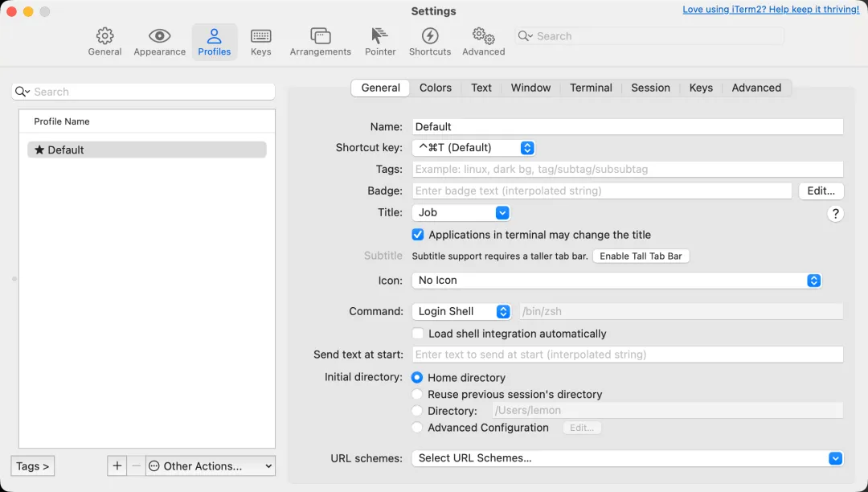This screenshot has width=868, height=492.
Task: Open Appearance settings eye icon
Action: pyautogui.click(x=159, y=36)
